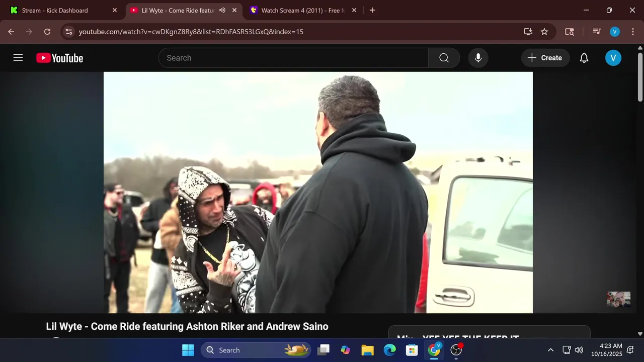644x362 pixels.
Task: Bookmark this page with the star icon
Action: 544,32
